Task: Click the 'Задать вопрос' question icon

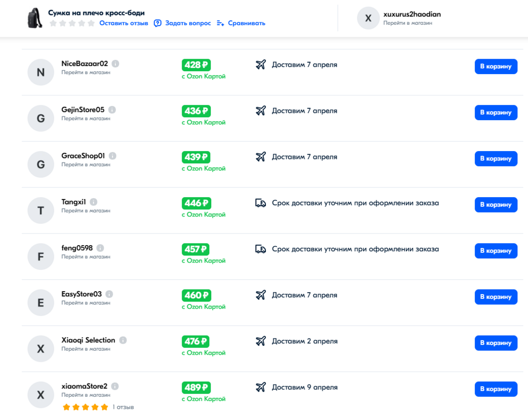Action: pyautogui.click(x=157, y=23)
